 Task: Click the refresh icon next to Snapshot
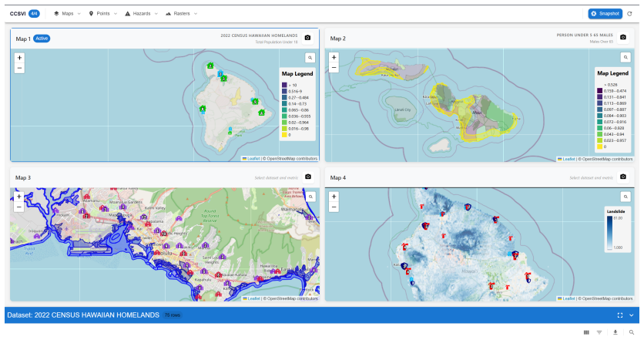[629, 14]
